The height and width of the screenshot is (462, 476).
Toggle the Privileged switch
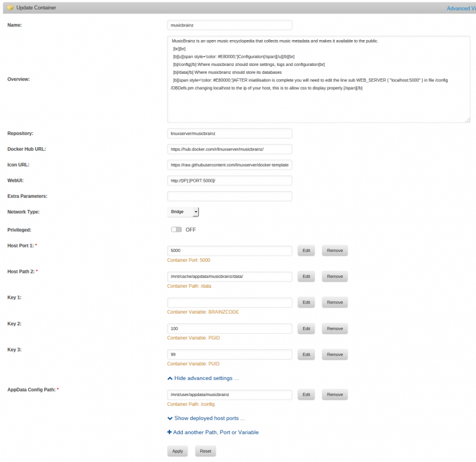click(176, 229)
